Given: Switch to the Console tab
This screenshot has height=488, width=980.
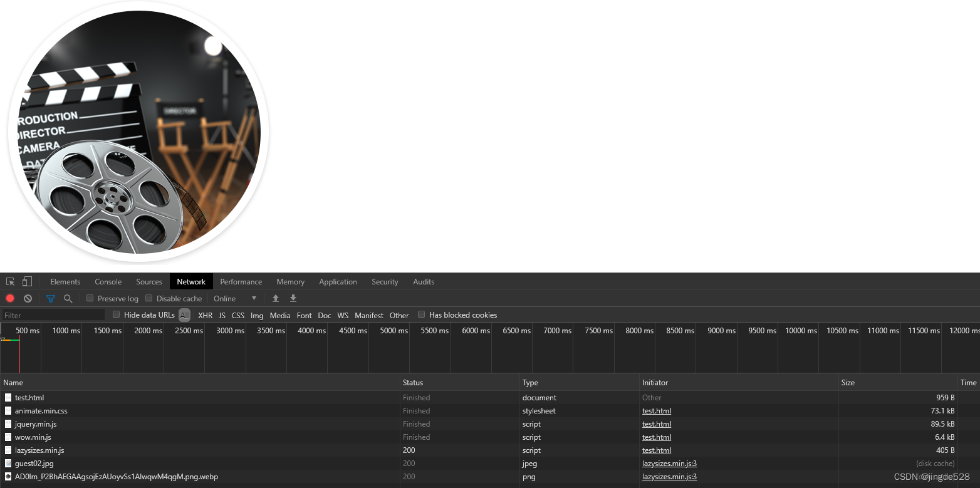Looking at the screenshot, I should 108,281.
